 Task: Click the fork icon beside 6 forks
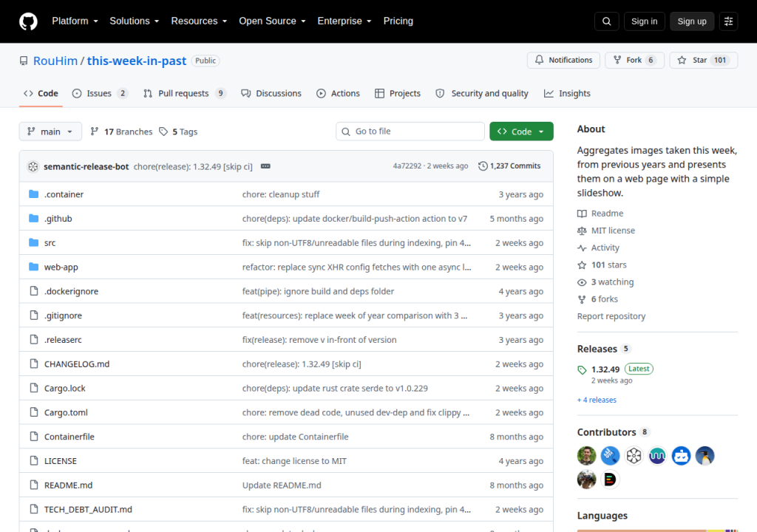pos(582,299)
